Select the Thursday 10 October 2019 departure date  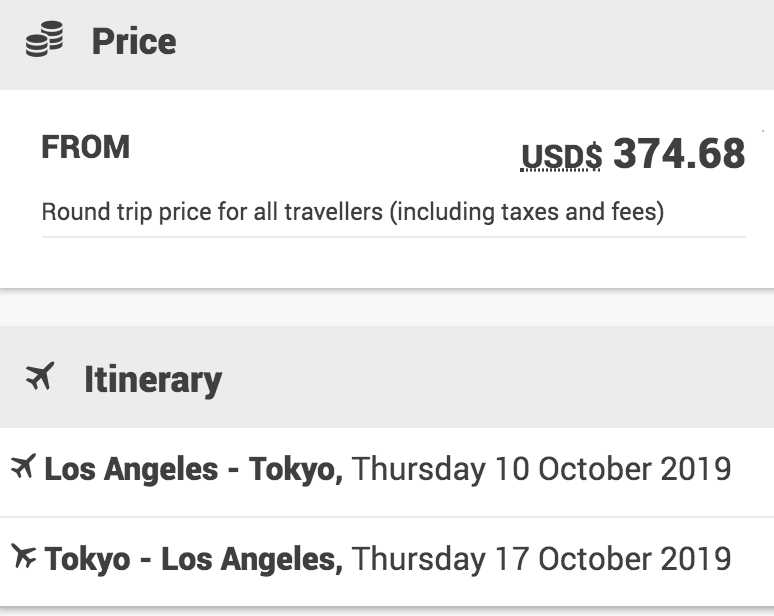coord(542,468)
